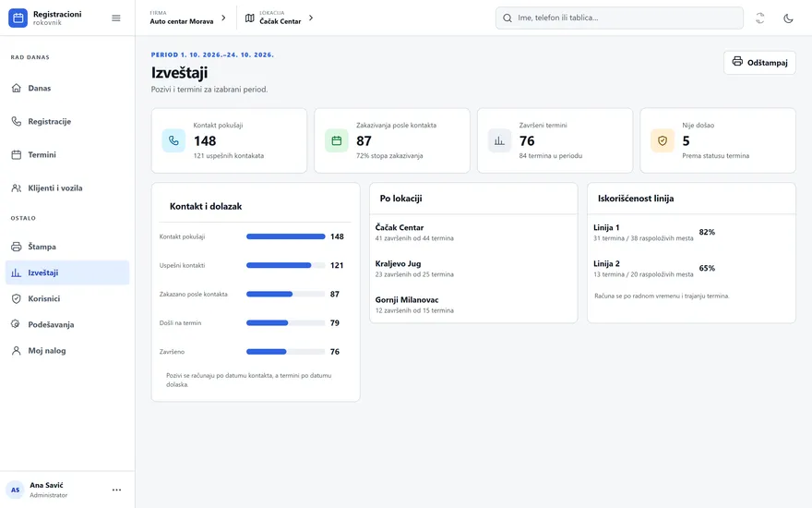Click the Prema statusu termina text

(x=716, y=155)
